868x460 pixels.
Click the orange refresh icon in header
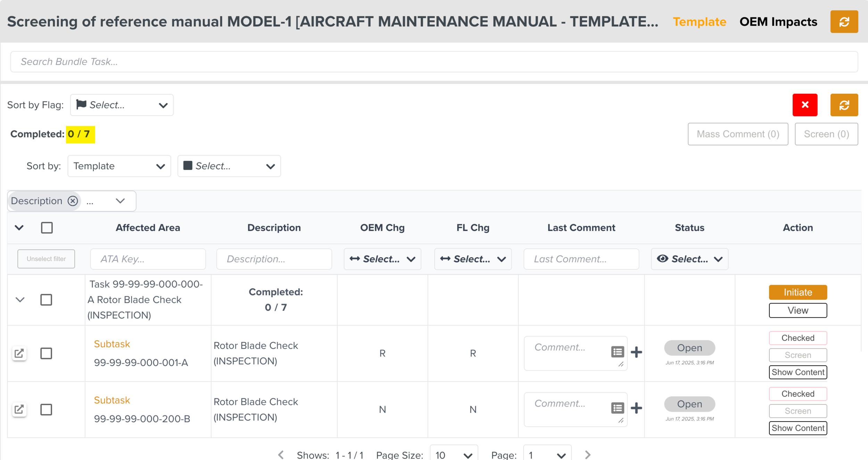[844, 22]
